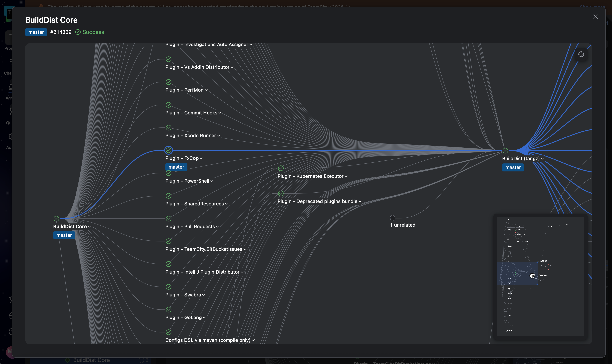
Task: Open the Plugin - IntelliJ Plugin Distributor dropdown
Action: [242, 272]
